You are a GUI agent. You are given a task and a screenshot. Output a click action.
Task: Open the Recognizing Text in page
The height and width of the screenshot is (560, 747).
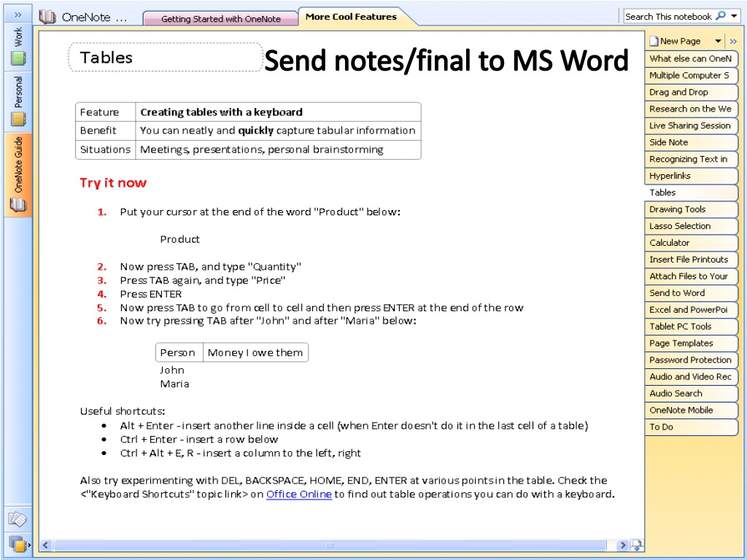tap(692, 159)
